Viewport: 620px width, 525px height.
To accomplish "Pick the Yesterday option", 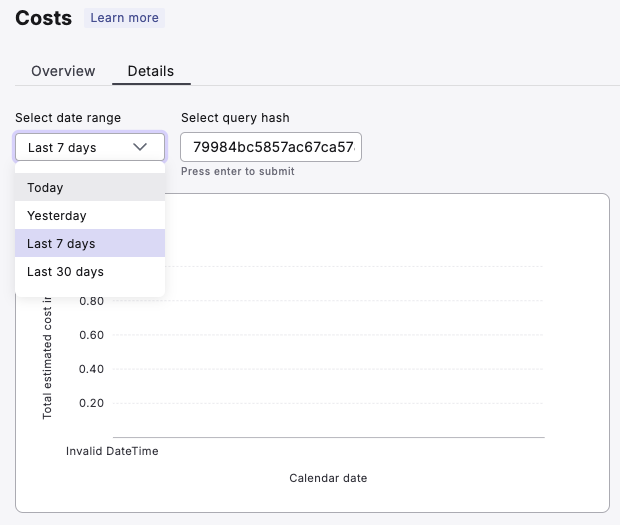I will pos(57,216).
